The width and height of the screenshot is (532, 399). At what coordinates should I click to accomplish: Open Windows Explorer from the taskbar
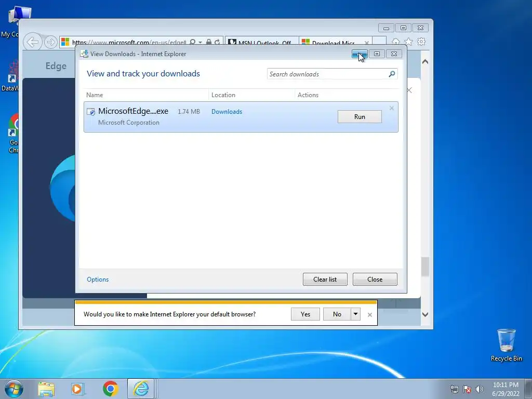coord(46,389)
